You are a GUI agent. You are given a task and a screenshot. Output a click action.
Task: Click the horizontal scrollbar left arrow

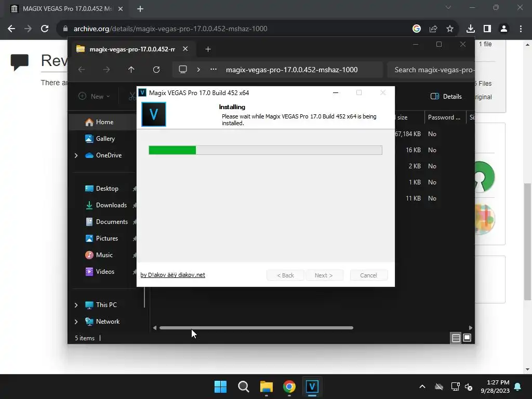[x=155, y=328]
